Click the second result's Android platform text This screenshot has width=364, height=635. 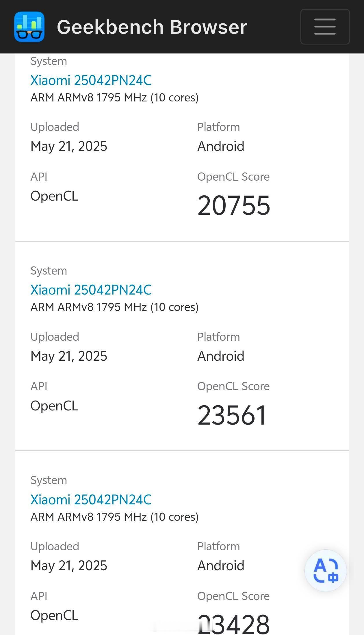pyautogui.click(x=221, y=356)
